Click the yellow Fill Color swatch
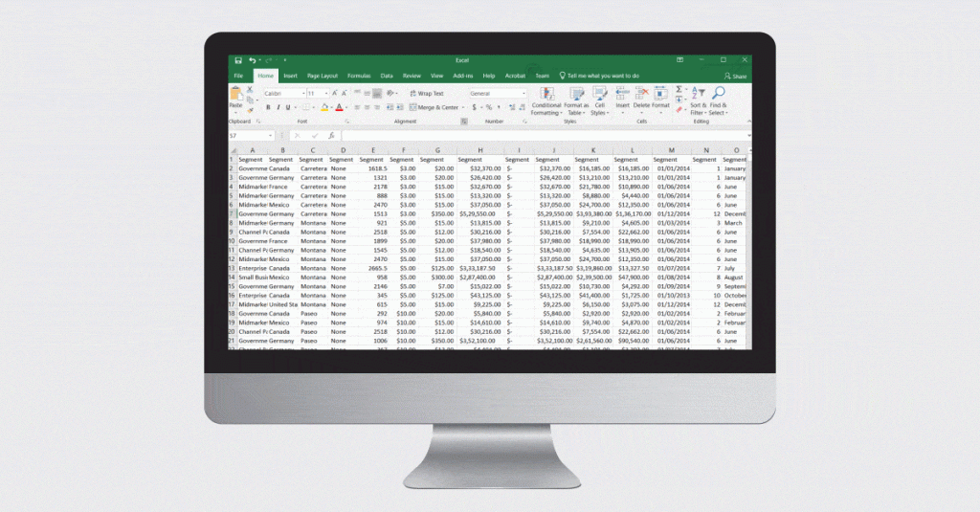980x512 pixels. click(325, 108)
